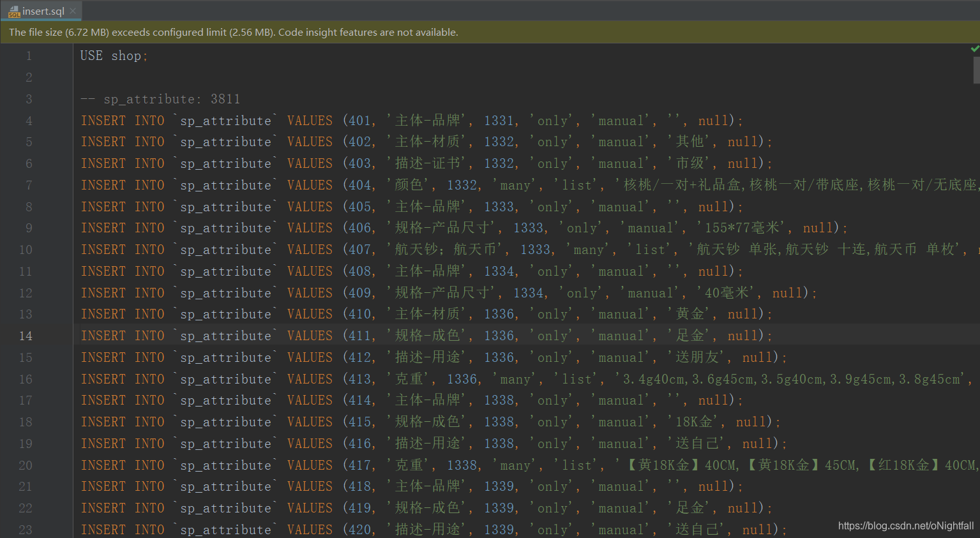Click '规格-产品尺寸' in row 406

click(x=442, y=228)
